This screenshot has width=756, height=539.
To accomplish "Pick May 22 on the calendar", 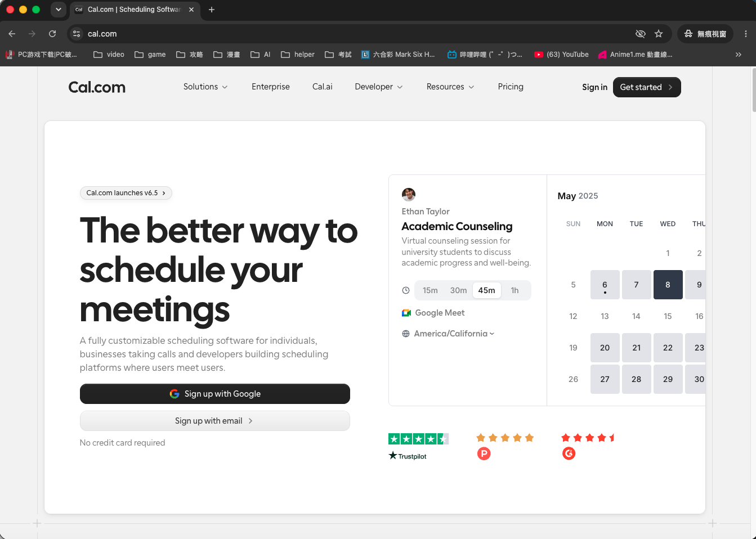I will 668,348.
